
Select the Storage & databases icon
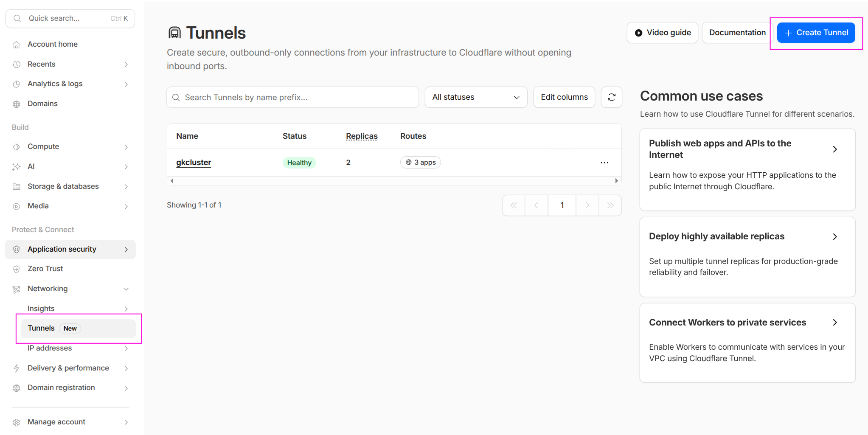tap(16, 186)
